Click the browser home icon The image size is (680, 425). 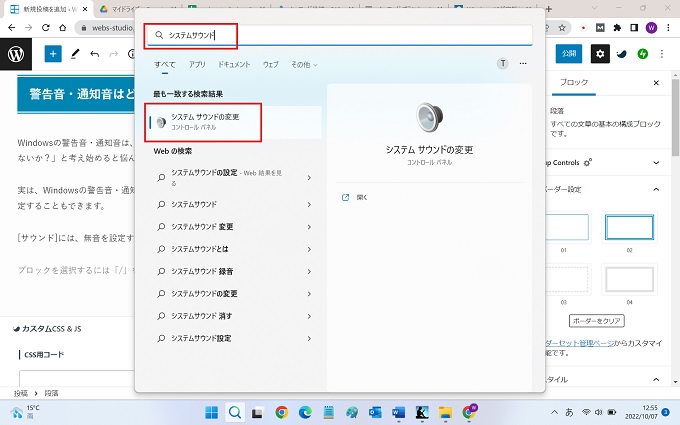[62, 28]
